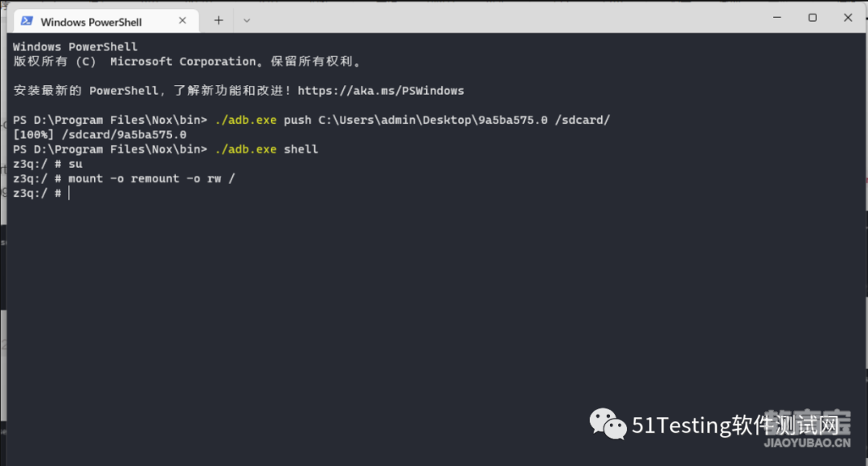The image size is (868, 466).
Task: Click the ./adb.exe shell command
Action: [x=266, y=149]
